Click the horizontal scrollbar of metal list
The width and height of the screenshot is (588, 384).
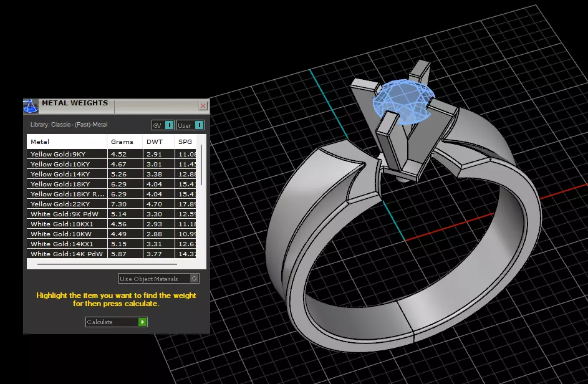tap(107, 264)
